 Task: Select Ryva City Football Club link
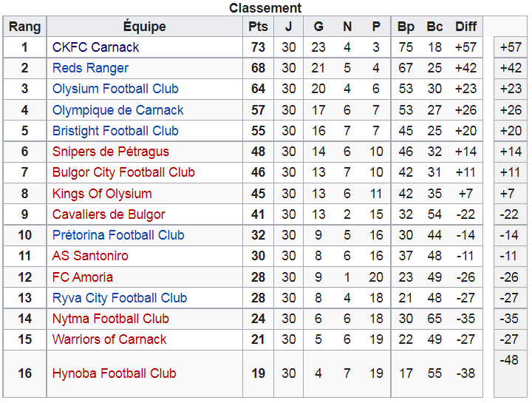[x=120, y=298]
